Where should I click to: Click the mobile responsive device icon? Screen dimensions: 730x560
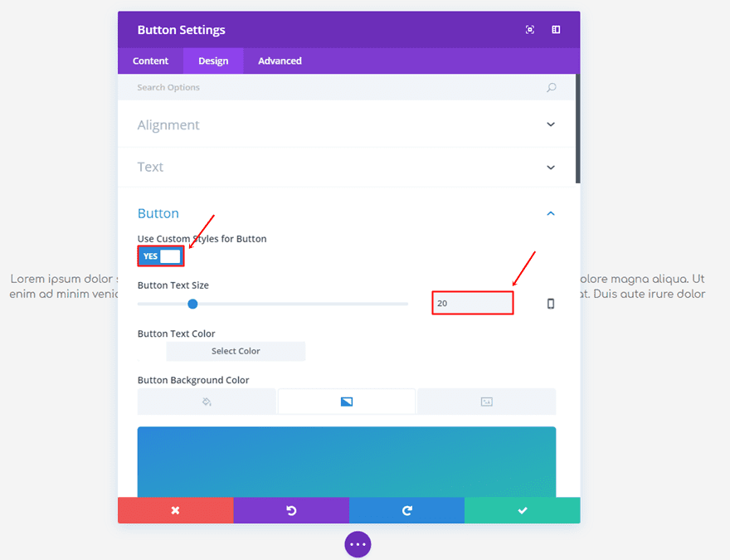(551, 304)
